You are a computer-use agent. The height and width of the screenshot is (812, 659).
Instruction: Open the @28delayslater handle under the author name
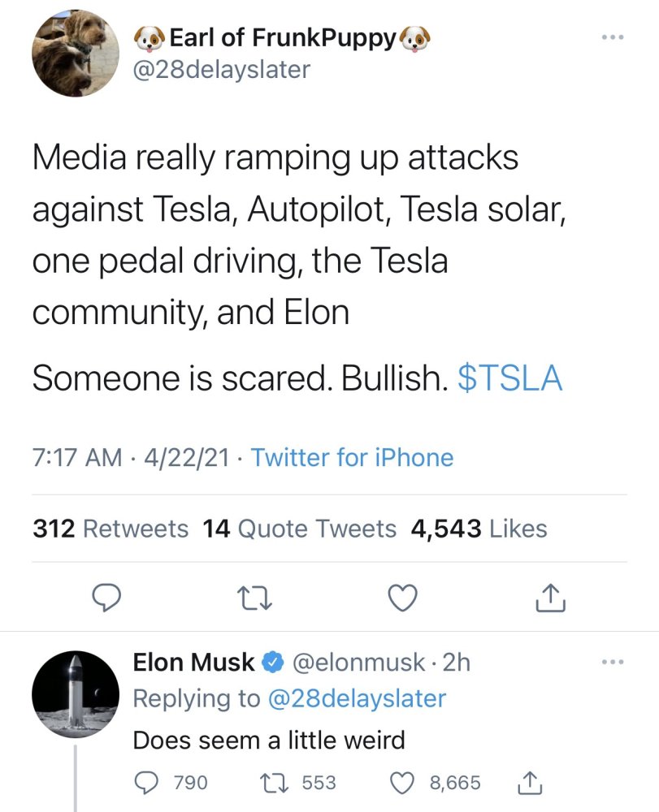[x=221, y=70]
